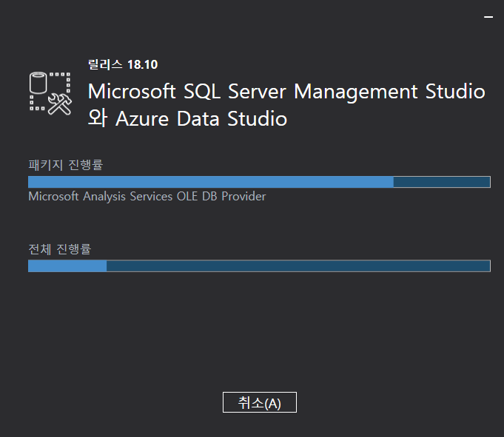
Task: Click the 전체 진행률 progress bar
Action: click(x=259, y=266)
